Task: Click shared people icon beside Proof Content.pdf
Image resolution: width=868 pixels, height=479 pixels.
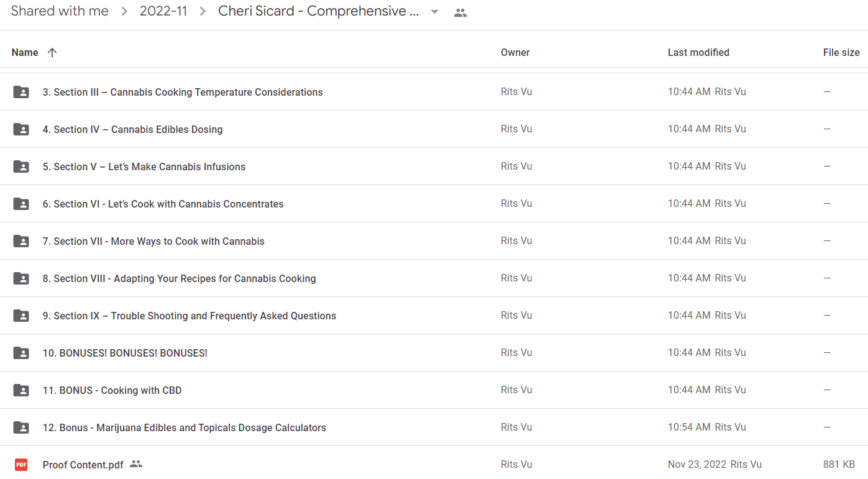Action: pos(136,464)
